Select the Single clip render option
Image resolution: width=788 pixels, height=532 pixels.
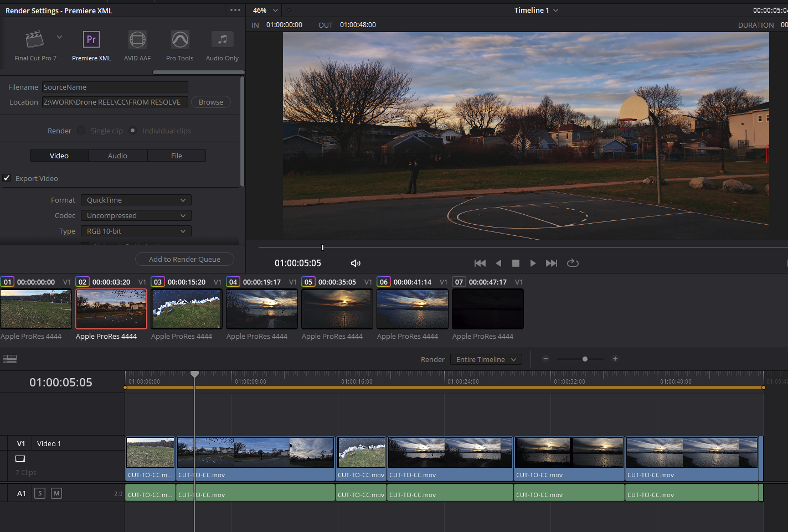coord(82,131)
